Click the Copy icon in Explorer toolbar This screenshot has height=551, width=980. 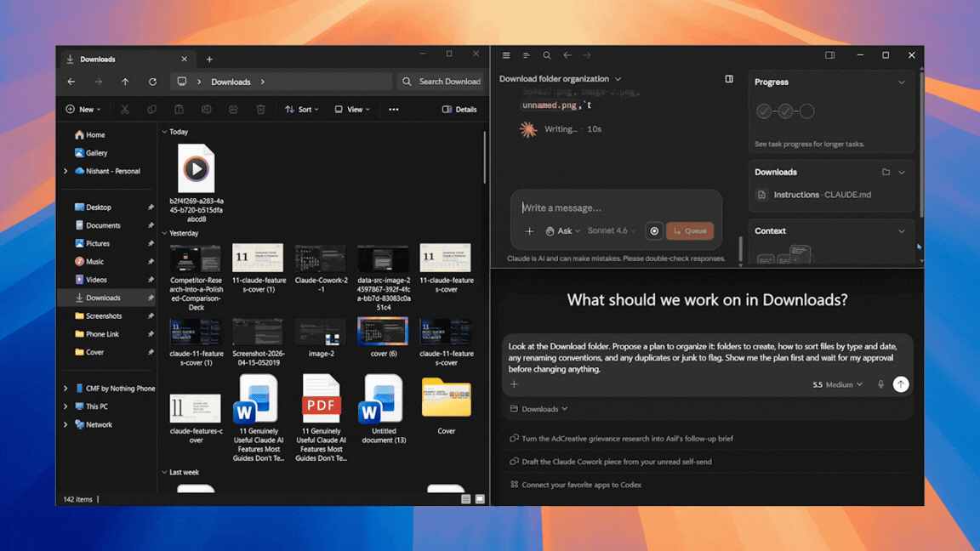tap(152, 110)
